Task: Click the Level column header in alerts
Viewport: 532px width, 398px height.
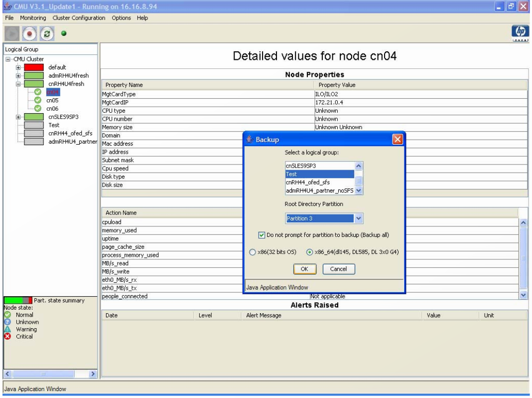Action: (x=218, y=316)
